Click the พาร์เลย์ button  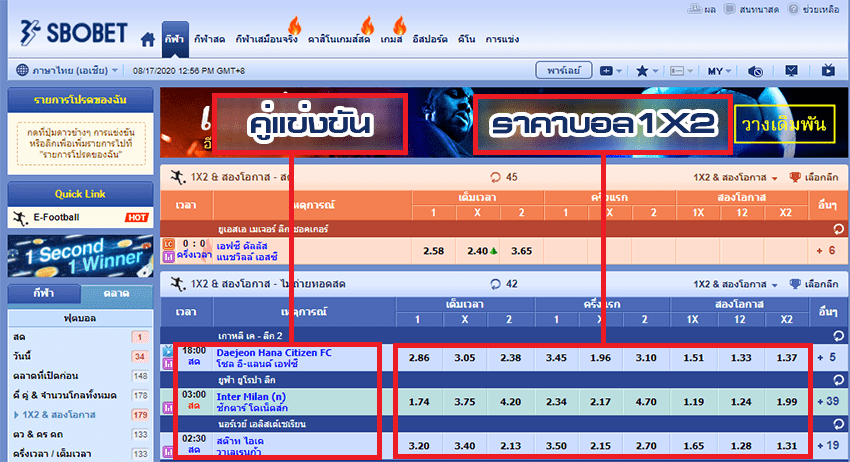coord(563,70)
